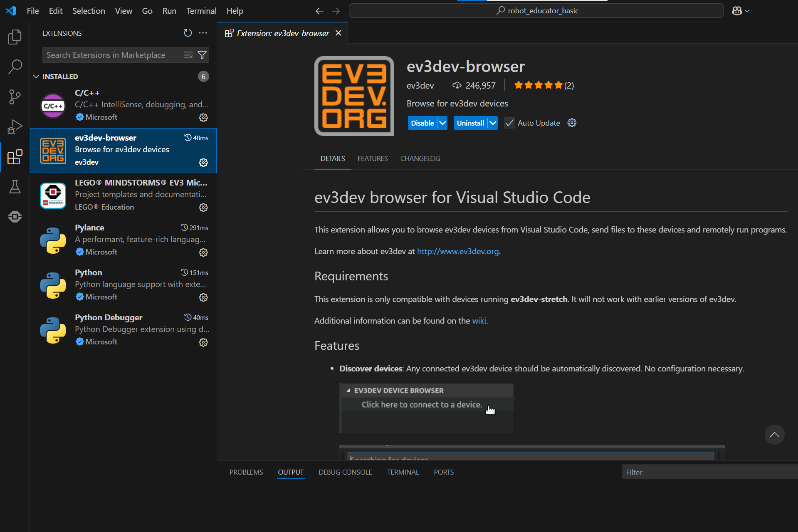Viewport: 798px width, 532px height.
Task: Open manage gear for Python Debugger extension
Action: [x=203, y=342]
